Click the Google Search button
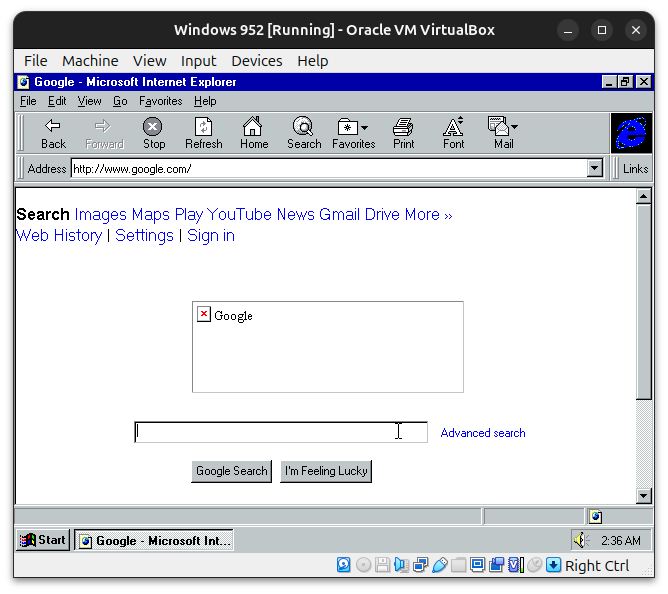This screenshot has height=594, width=668. (231, 471)
